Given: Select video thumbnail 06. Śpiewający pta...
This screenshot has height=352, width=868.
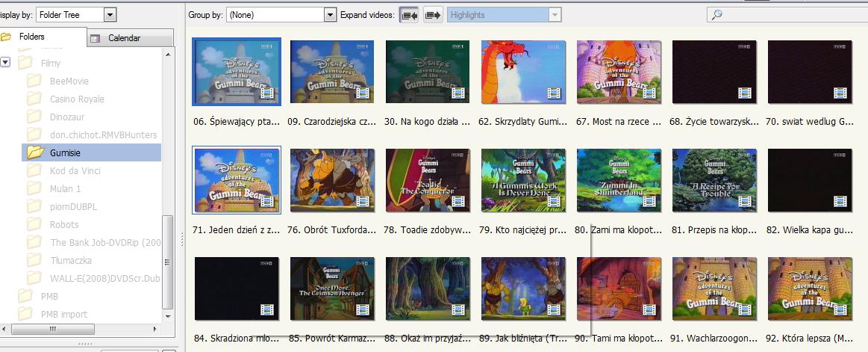Looking at the screenshot, I should click(x=237, y=72).
